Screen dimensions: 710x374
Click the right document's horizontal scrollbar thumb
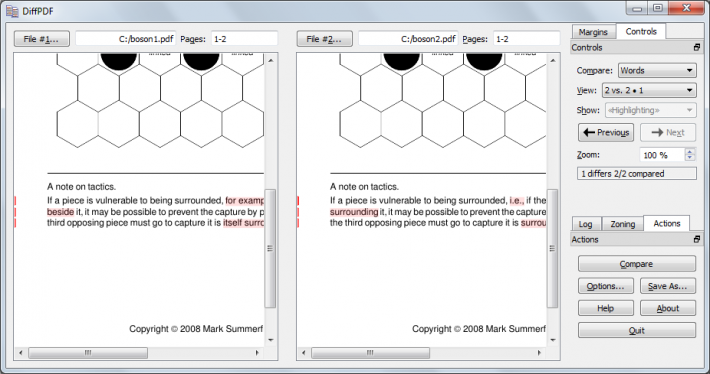(370, 352)
